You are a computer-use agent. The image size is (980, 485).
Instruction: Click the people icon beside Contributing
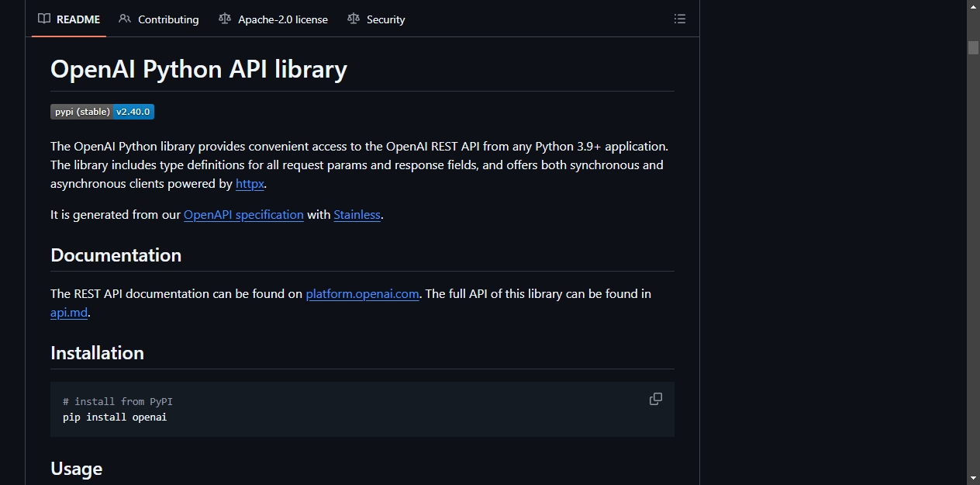(125, 19)
